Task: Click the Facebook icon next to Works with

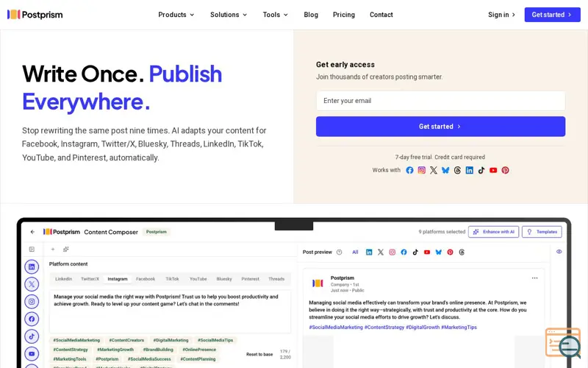Action: tap(409, 170)
